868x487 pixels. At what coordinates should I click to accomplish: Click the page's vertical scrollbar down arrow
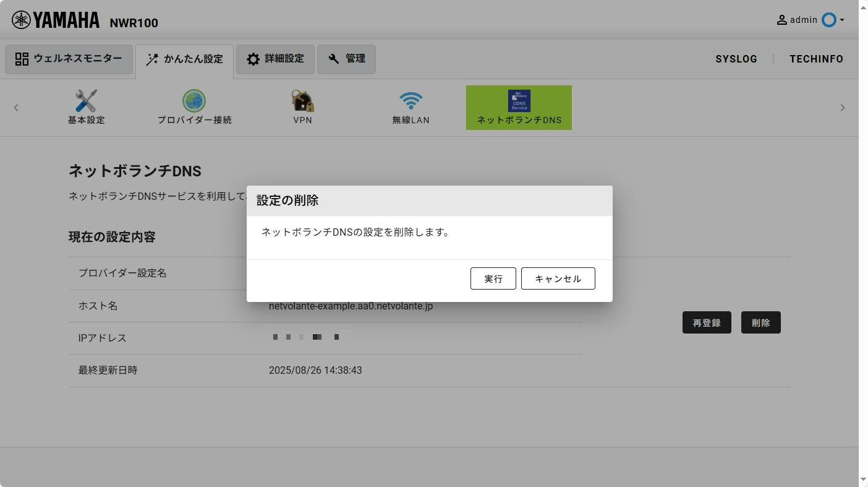pos(863,480)
